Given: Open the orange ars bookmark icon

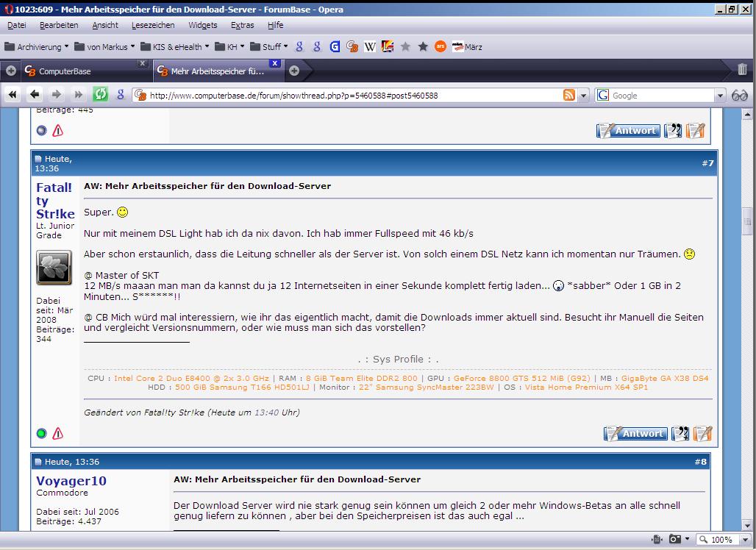Looking at the screenshot, I should pyautogui.click(x=441, y=46).
